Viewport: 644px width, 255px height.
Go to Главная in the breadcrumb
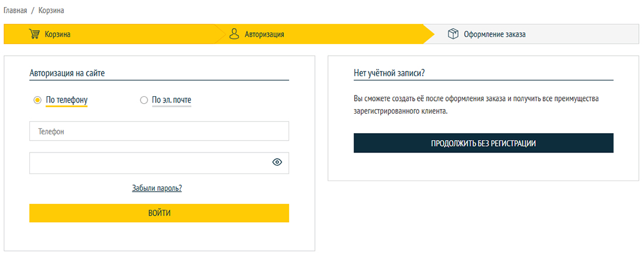coord(15,11)
